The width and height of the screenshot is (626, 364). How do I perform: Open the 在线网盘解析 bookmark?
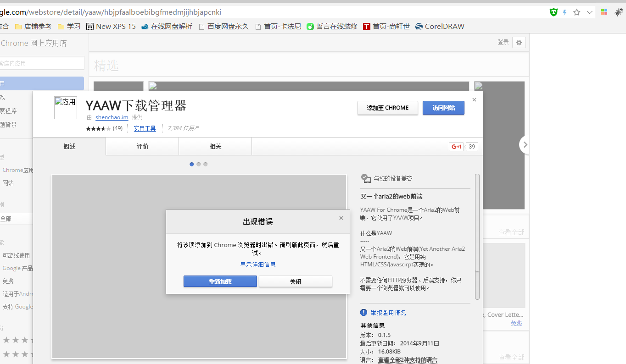coord(167,27)
